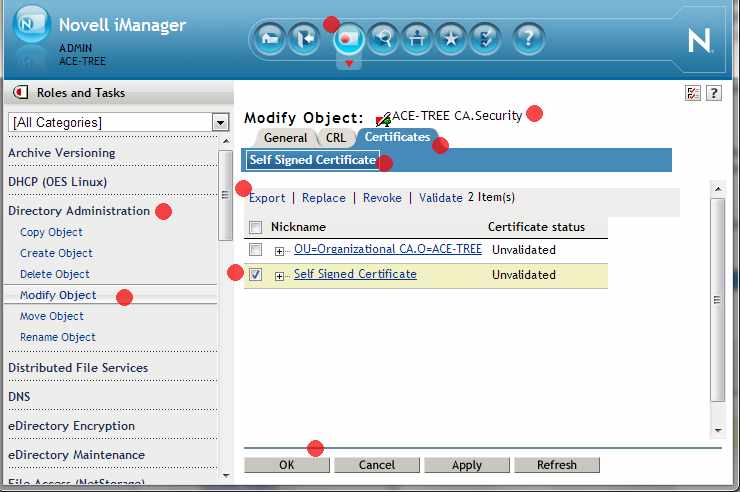This screenshot has height=492, width=740.
Task: Switch to the General tab
Action: click(x=285, y=138)
